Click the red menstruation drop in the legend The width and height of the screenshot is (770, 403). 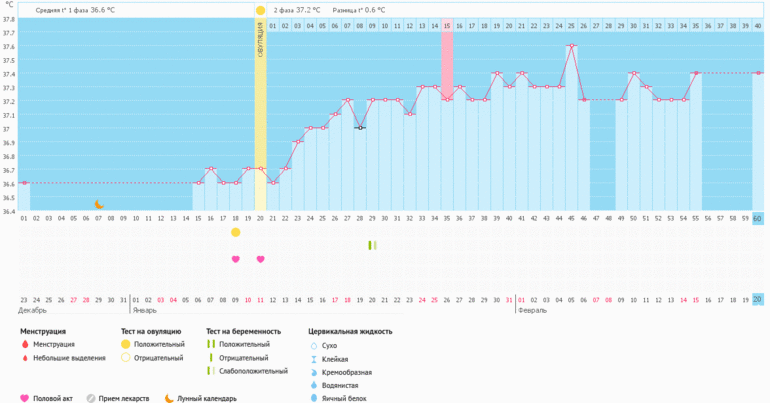[x=25, y=344]
